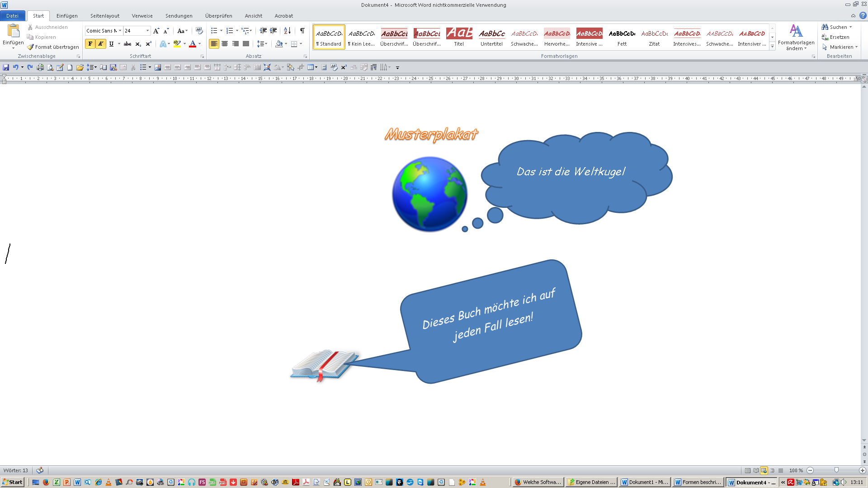Click the show paragraph marks ¶ icon
The image size is (868, 488).
click(302, 31)
